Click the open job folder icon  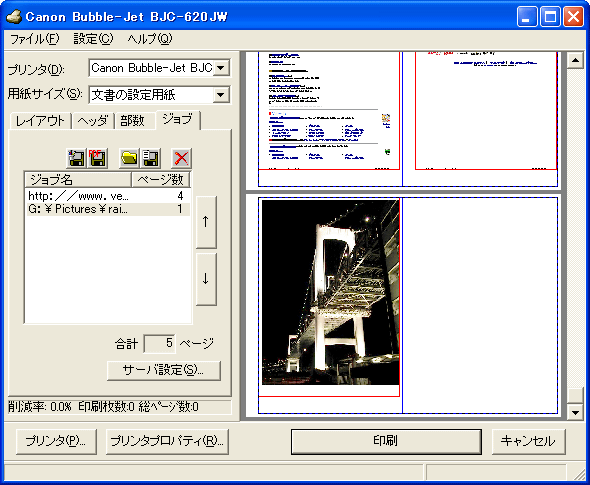pyautogui.click(x=129, y=158)
